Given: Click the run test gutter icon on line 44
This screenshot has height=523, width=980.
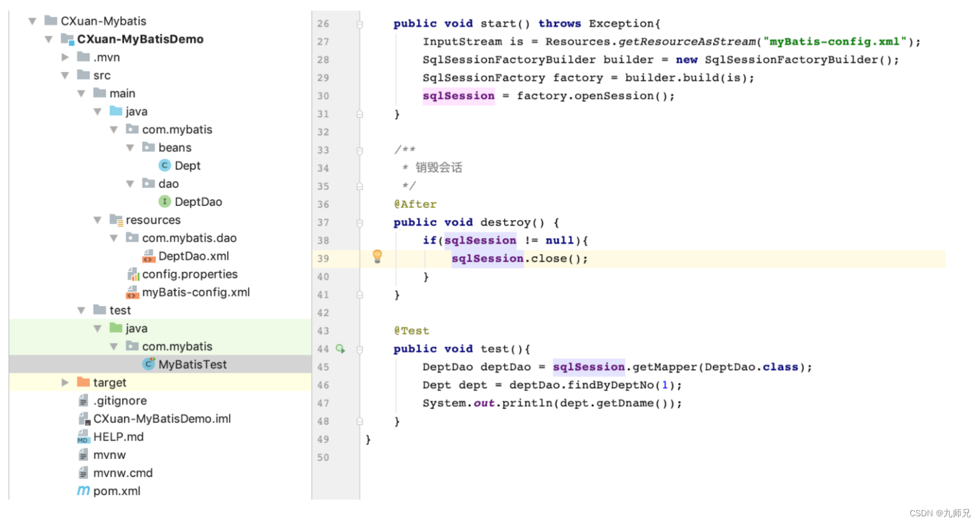Looking at the screenshot, I should pos(340,349).
